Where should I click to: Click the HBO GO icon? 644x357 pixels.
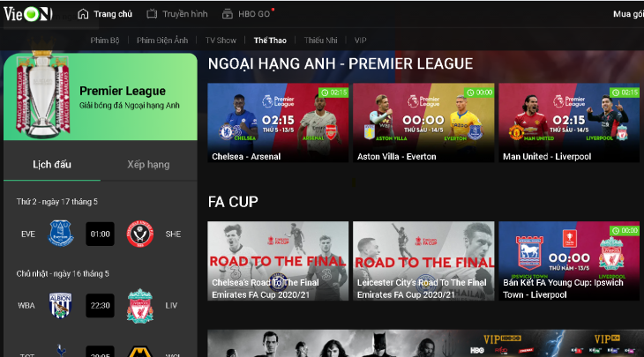click(x=227, y=14)
